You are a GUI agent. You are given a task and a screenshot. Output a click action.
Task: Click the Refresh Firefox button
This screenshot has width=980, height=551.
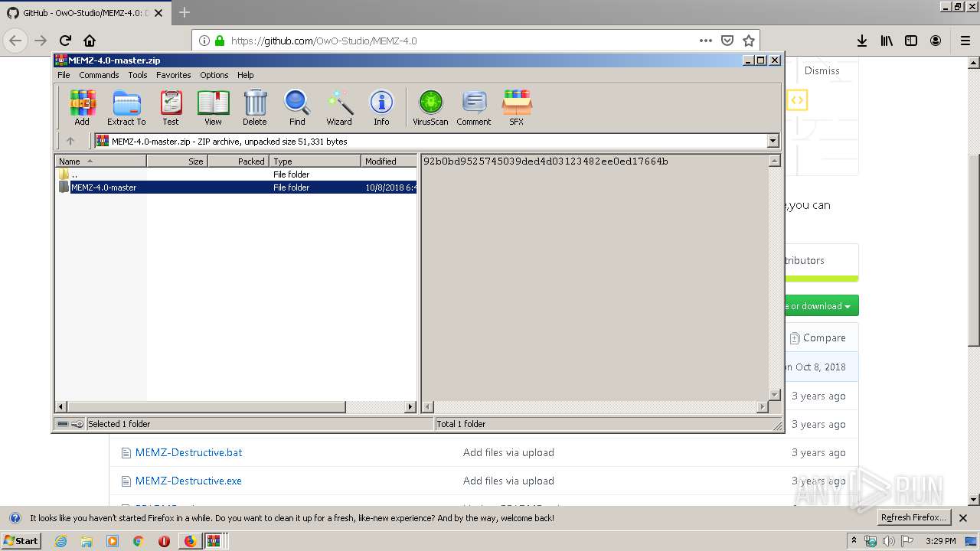click(x=914, y=517)
